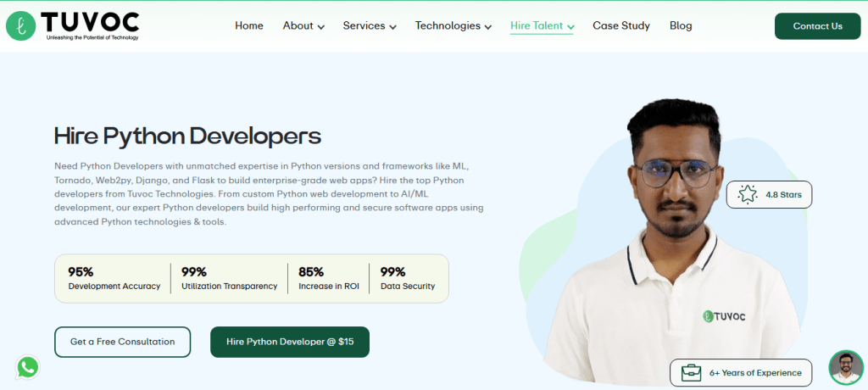868x390 pixels.
Task: Open the support agent avatar chat
Action: coord(845,367)
